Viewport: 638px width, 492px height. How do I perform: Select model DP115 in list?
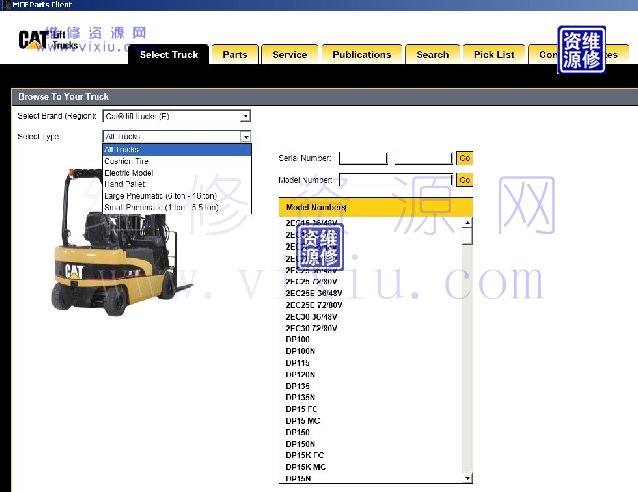[297, 363]
